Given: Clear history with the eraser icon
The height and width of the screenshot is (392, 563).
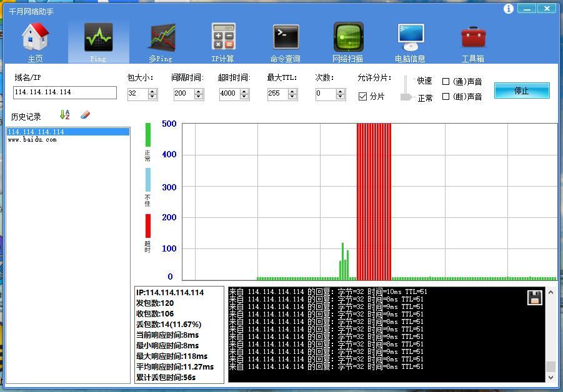Looking at the screenshot, I should coord(86,115).
